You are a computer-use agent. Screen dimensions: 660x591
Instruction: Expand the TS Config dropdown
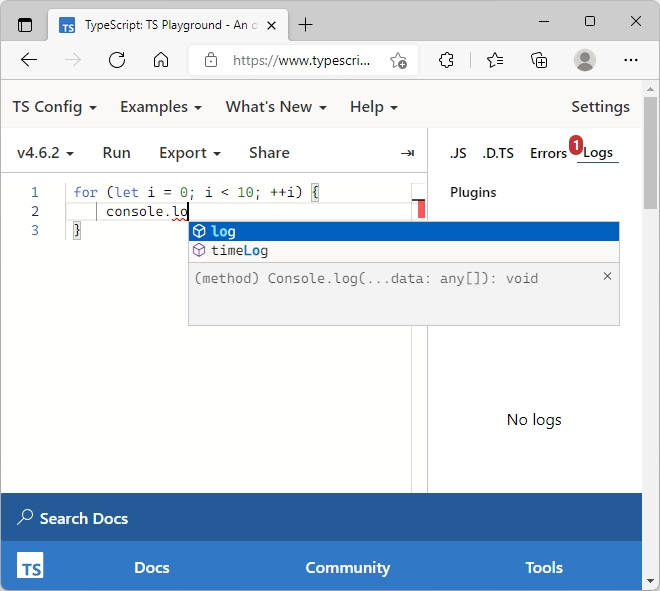coord(55,107)
